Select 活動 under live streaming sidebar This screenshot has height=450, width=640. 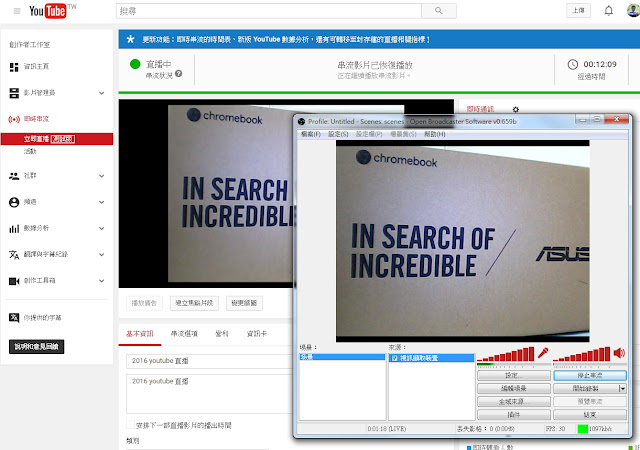click(x=30, y=151)
